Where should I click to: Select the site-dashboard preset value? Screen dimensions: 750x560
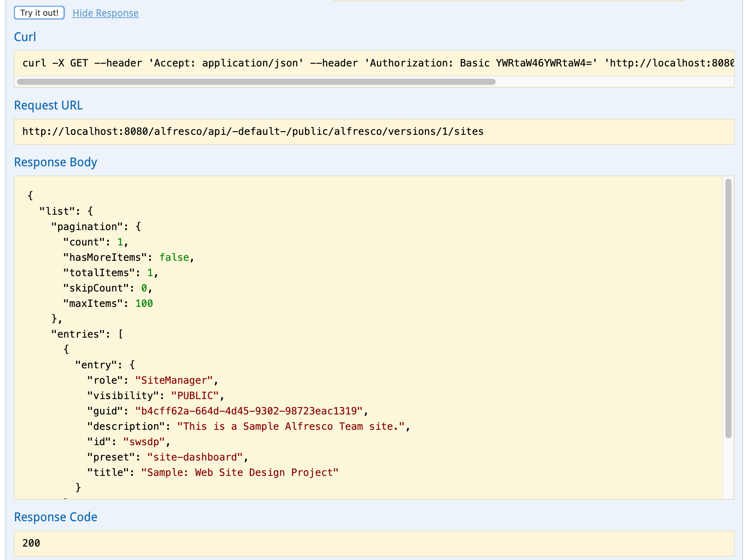pos(196,457)
